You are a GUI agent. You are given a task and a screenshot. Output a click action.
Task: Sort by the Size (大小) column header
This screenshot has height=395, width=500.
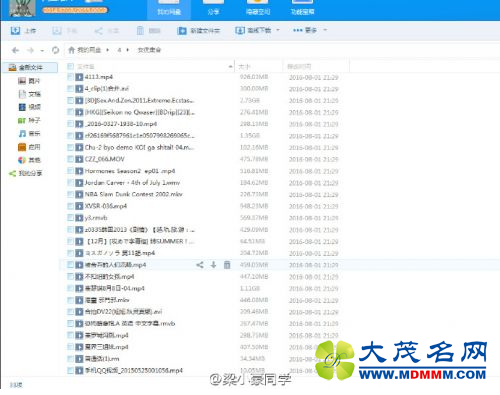(x=244, y=67)
